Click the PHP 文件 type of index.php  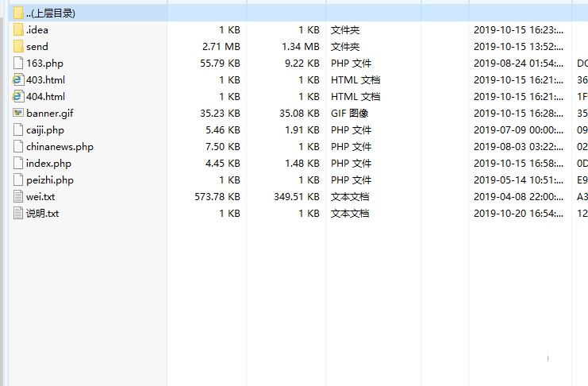(351, 164)
